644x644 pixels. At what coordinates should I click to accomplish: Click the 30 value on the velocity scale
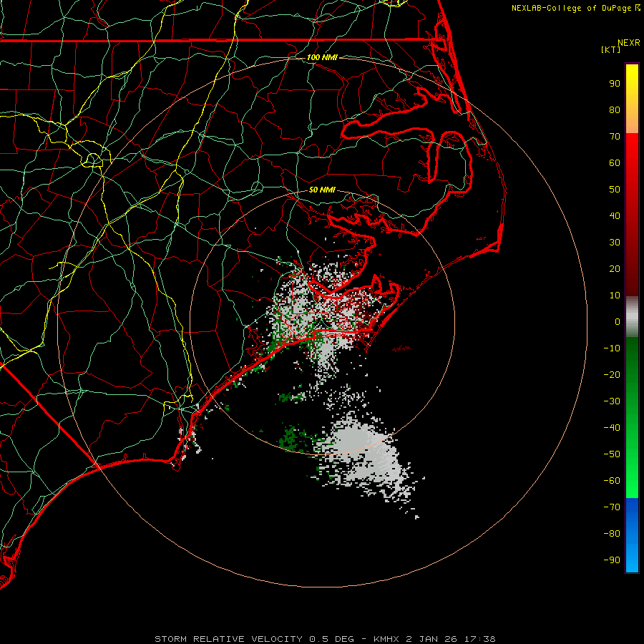pos(615,243)
